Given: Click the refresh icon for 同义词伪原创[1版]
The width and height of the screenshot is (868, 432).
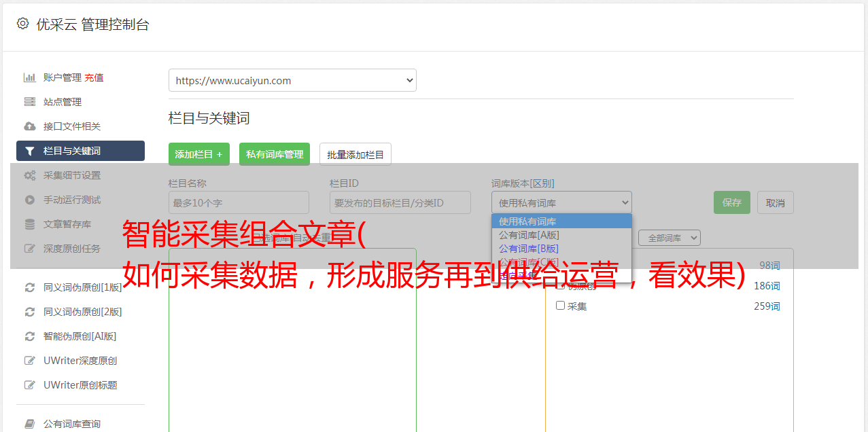Looking at the screenshot, I should pyautogui.click(x=30, y=287).
